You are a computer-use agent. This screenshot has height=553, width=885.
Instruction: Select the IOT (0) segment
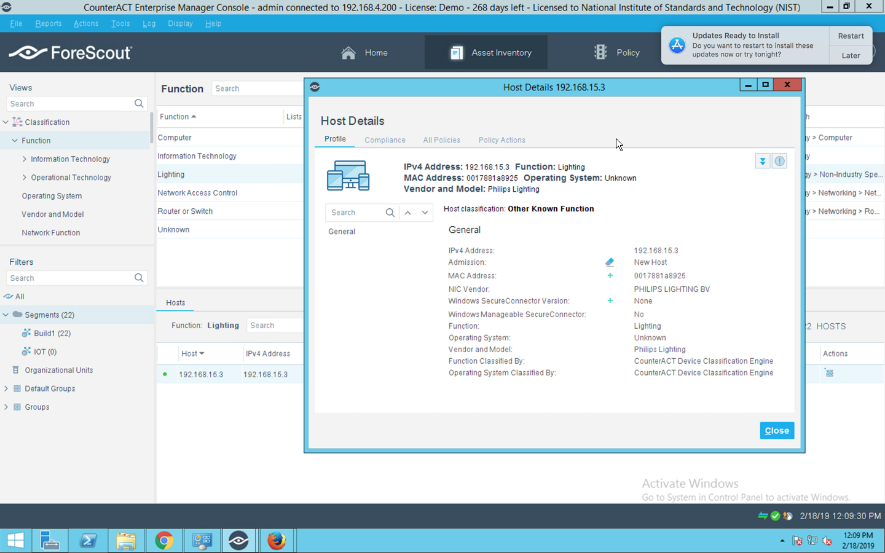pos(45,352)
